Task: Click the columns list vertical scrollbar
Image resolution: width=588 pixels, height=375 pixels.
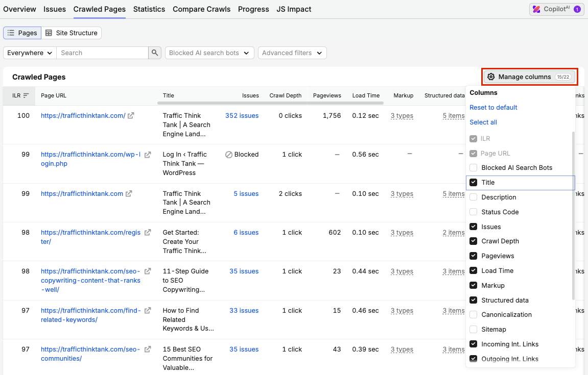Action: click(x=573, y=215)
